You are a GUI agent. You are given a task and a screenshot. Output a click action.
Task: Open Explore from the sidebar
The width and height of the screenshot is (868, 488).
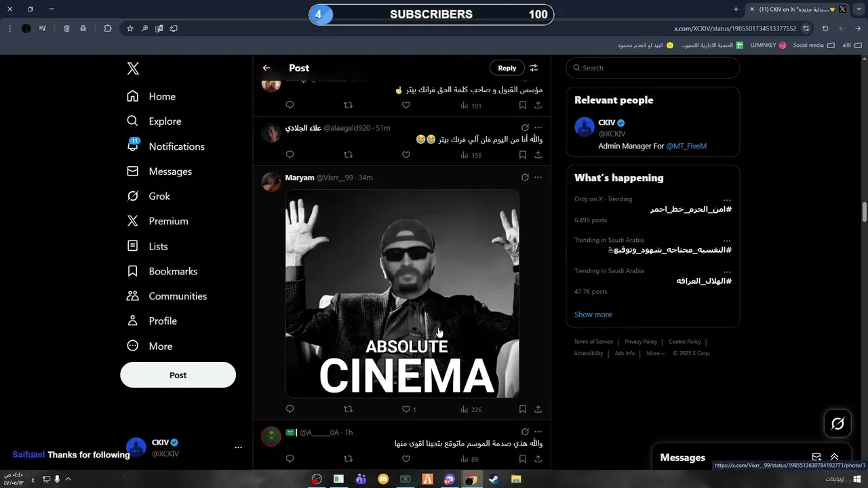[x=154, y=121]
